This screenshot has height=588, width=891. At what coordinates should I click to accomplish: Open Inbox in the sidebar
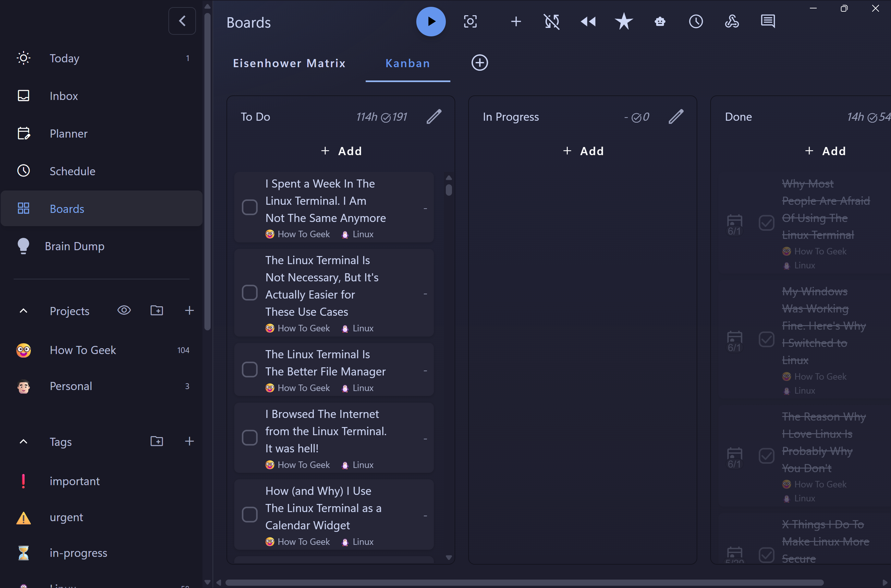(x=102, y=96)
